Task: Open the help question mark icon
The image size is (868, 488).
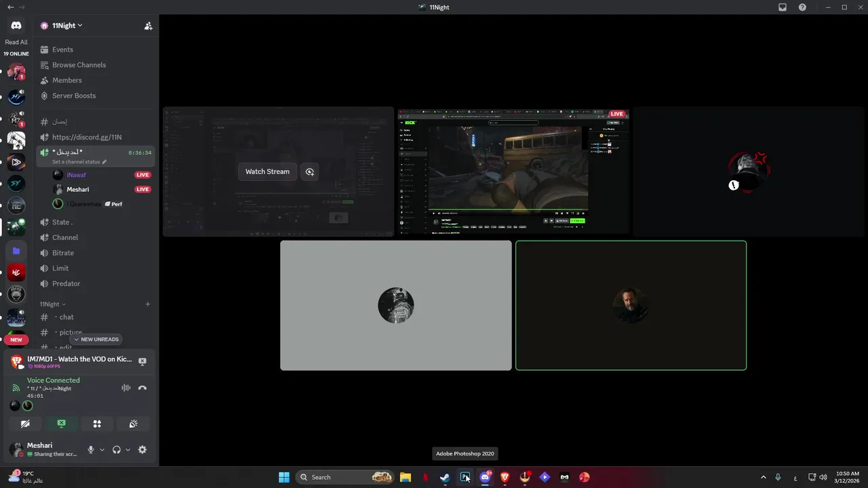Action: click(802, 7)
